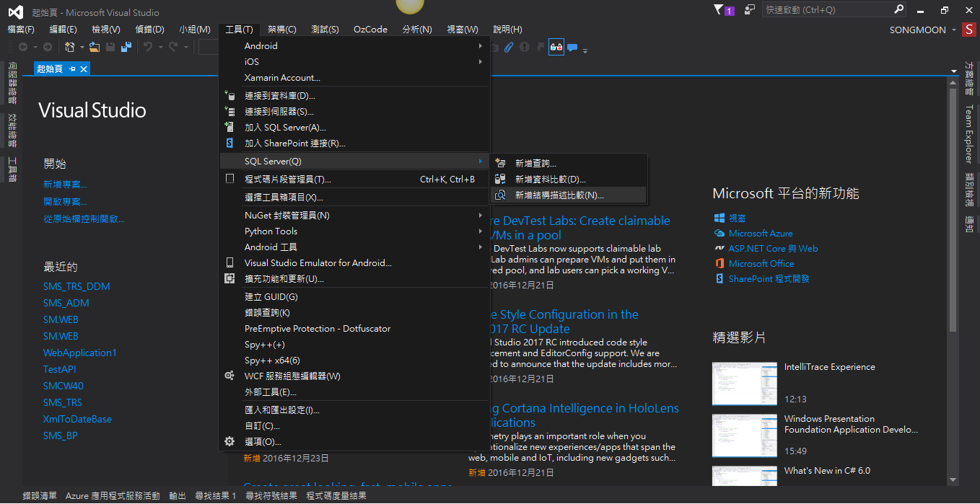980x504 pixels.
Task: Click the Undo toolbar icon
Action: tap(149, 47)
